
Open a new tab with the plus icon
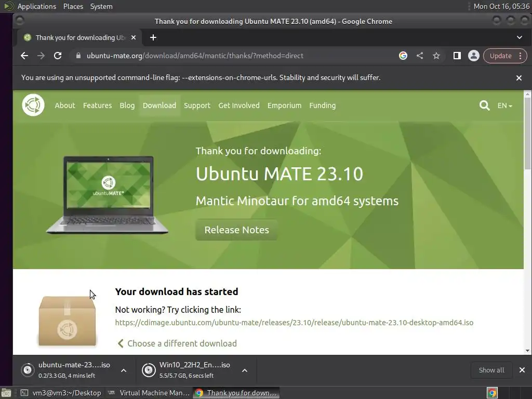(153, 37)
